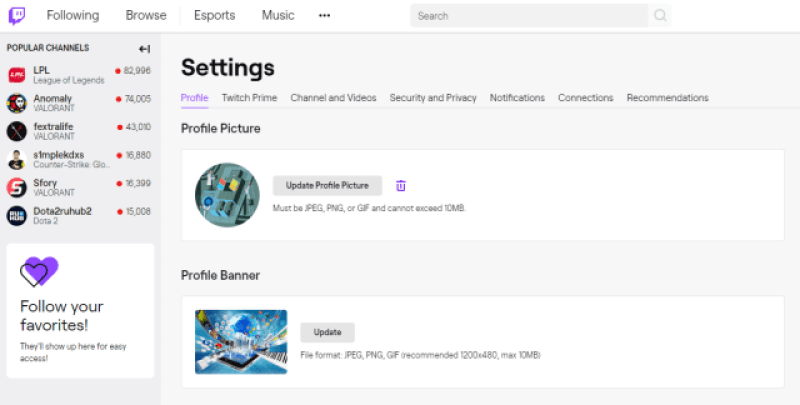The height and width of the screenshot is (405, 800).
Task: Click the profile banner image thumbnail
Action: (241, 342)
